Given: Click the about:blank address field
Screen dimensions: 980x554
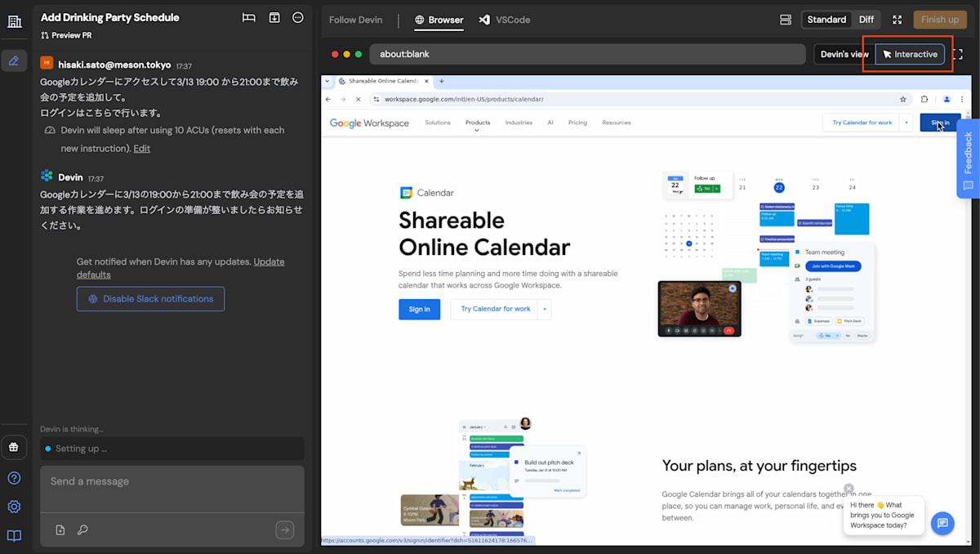Looking at the screenshot, I should click(x=586, y=54).
